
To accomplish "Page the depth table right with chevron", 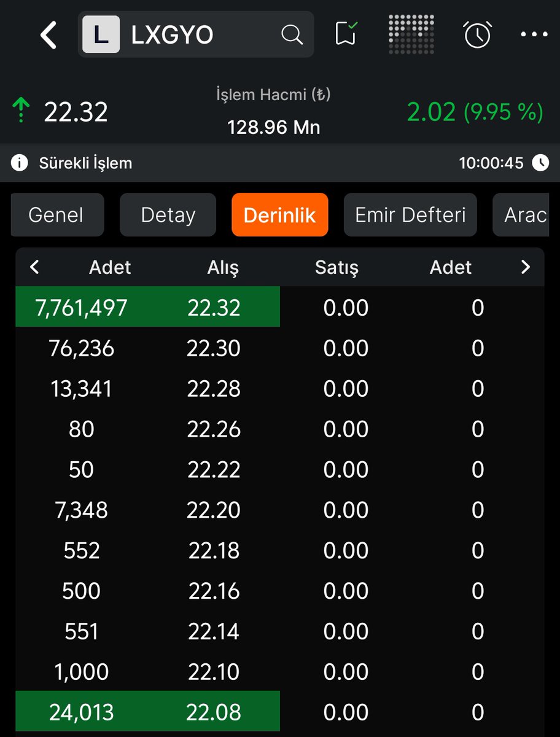I will (525, 267).
